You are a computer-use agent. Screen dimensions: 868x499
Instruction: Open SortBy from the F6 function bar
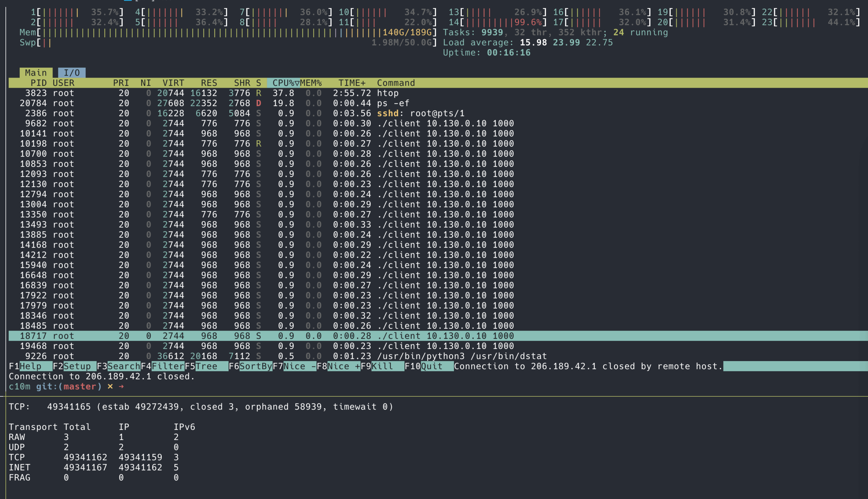point(250,366)
